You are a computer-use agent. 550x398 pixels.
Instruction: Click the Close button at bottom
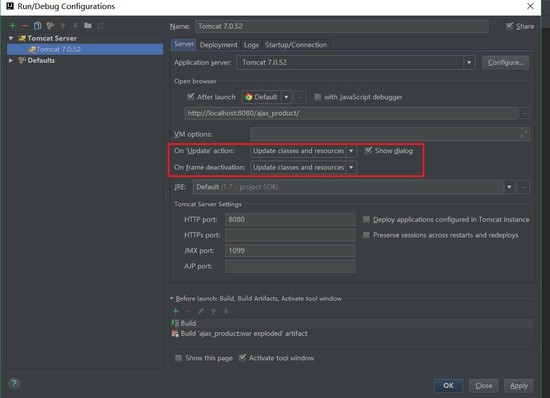point(484,386)
